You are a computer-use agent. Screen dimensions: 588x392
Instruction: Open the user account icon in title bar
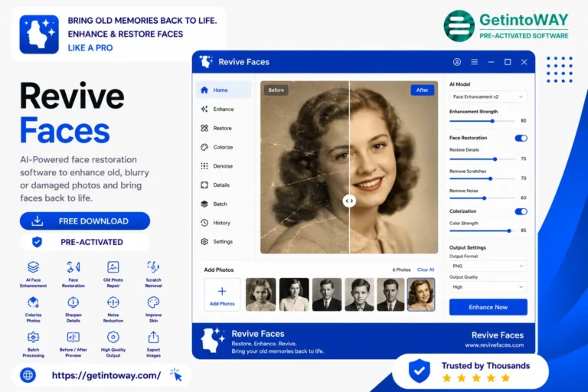point(457,62)
